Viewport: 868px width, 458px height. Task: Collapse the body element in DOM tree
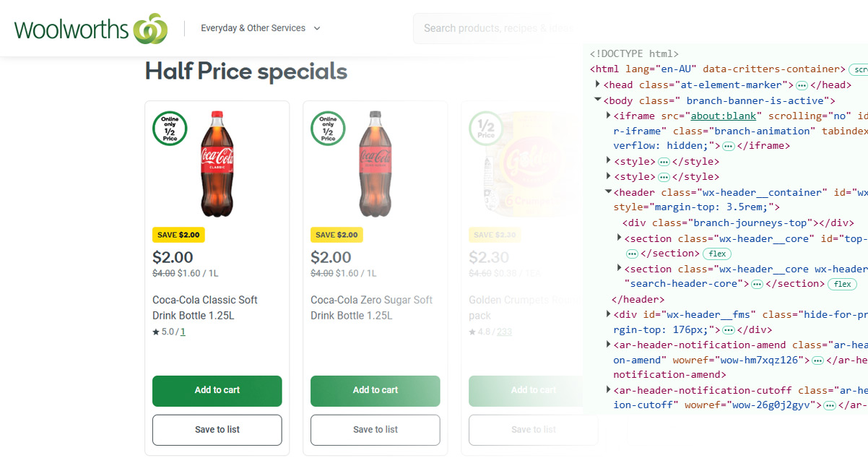tap(598, 100)
